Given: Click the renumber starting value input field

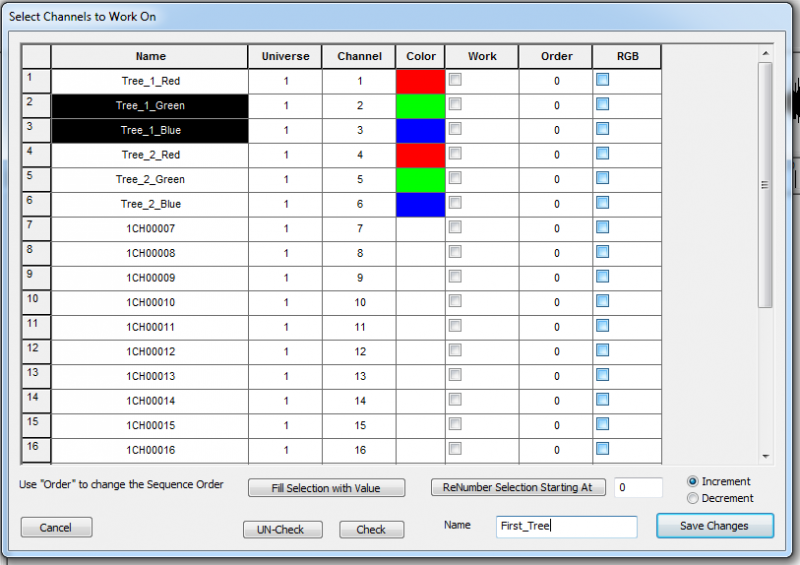Looking at the screenshot, I should [x=638, y=488].
